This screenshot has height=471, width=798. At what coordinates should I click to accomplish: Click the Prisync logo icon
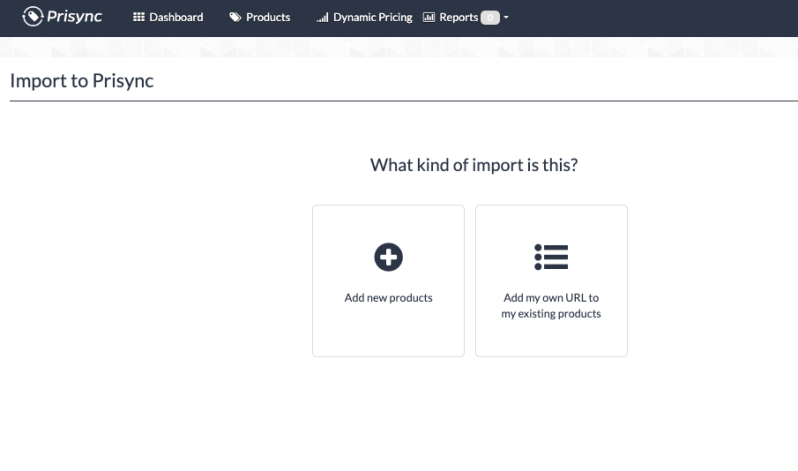33,16
